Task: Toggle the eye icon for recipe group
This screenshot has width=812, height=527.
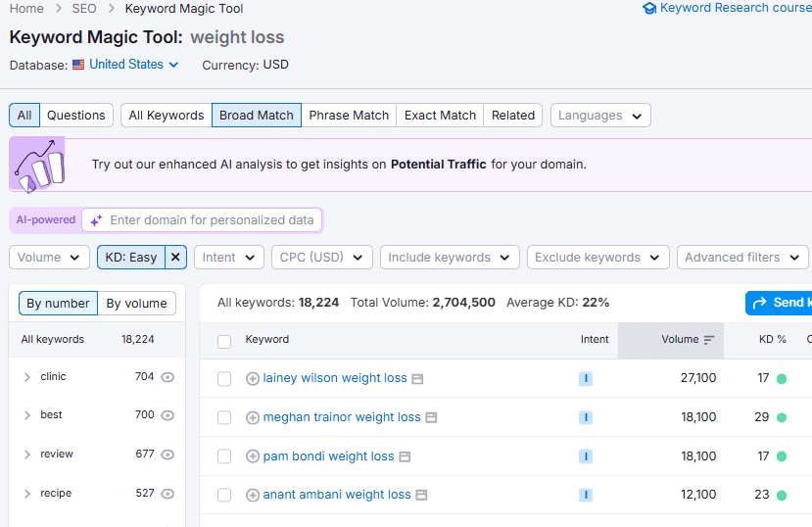Action: 167,494
